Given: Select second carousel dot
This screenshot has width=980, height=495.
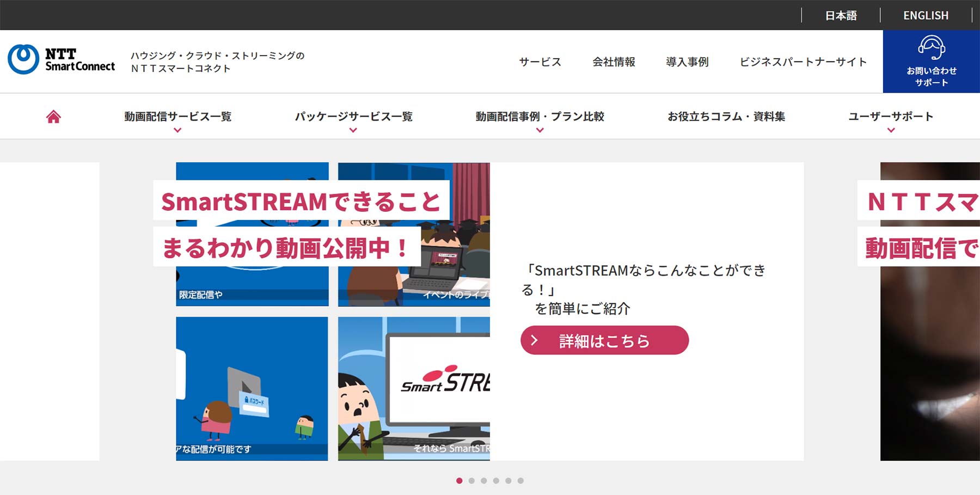Looking at the screenshot, I should pyautogui.click(x=471, y=481).
